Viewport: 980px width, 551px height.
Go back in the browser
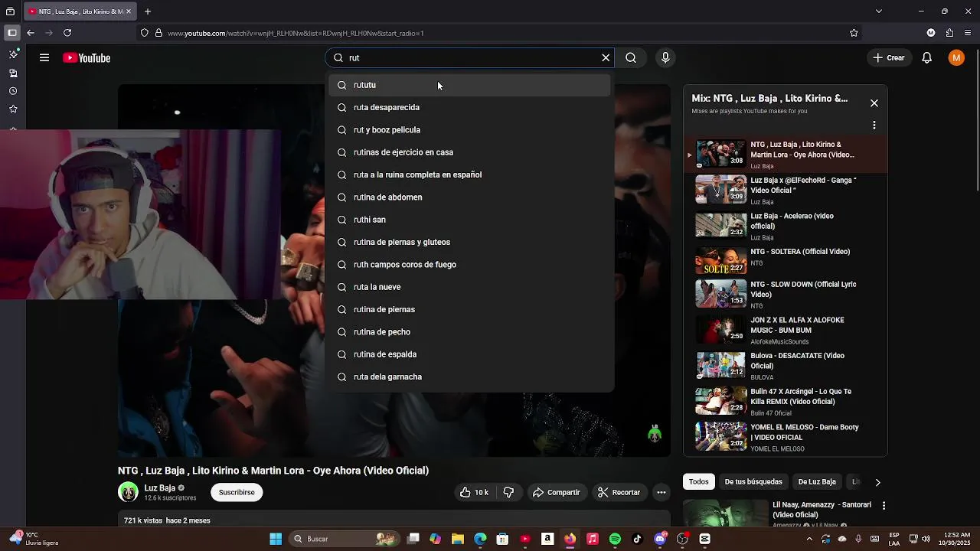[31, 33]
